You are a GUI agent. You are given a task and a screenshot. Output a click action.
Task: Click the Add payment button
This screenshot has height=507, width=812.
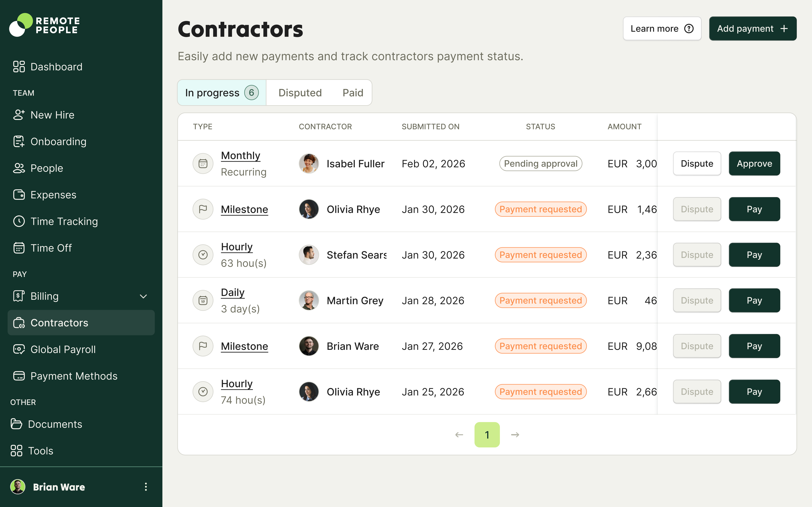point(753,29)
